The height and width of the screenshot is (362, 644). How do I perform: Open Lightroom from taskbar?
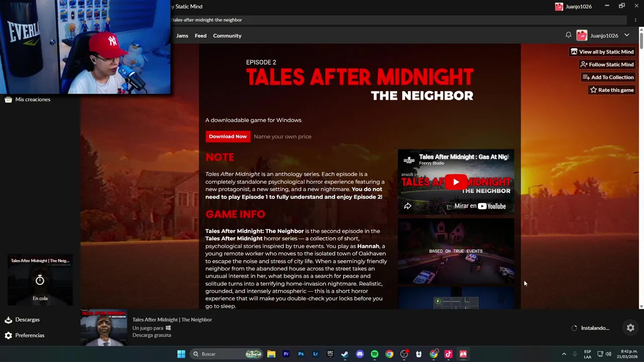tap(315, 354)
